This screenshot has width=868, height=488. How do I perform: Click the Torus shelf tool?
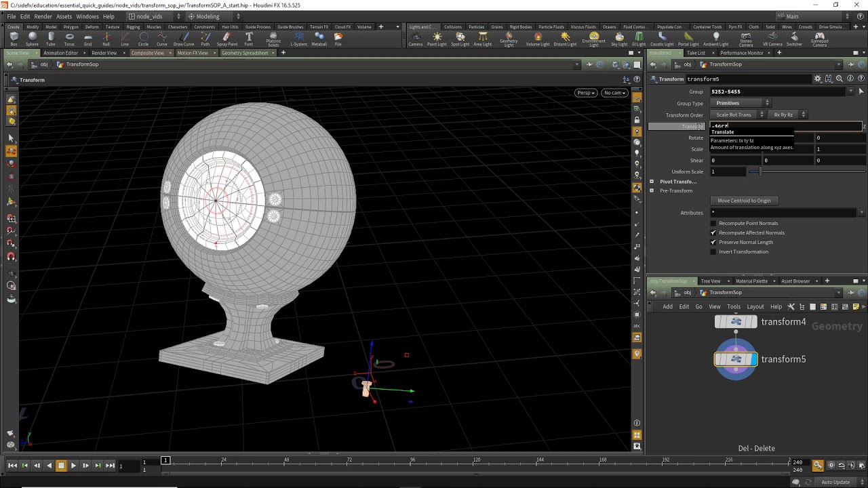pyautogui.click(x=69, y=39)
